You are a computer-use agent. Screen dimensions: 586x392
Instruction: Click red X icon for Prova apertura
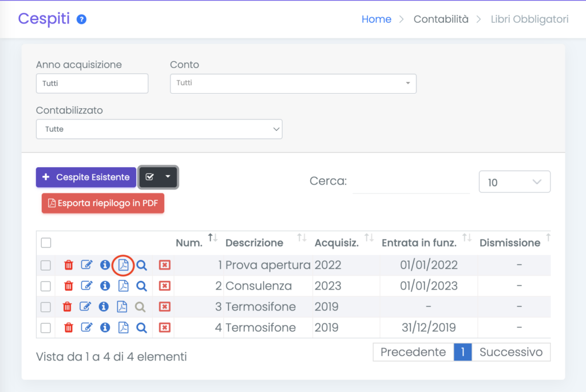click(165, 265)
